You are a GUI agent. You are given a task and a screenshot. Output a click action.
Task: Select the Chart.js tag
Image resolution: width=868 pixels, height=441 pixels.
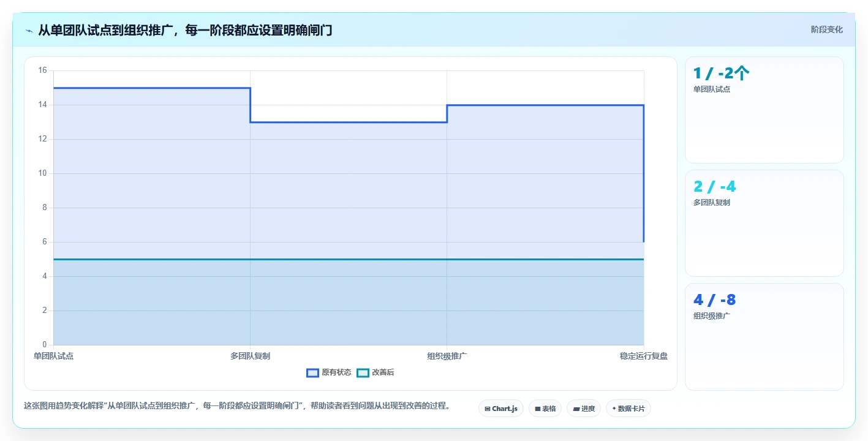(x=500, y=409)
